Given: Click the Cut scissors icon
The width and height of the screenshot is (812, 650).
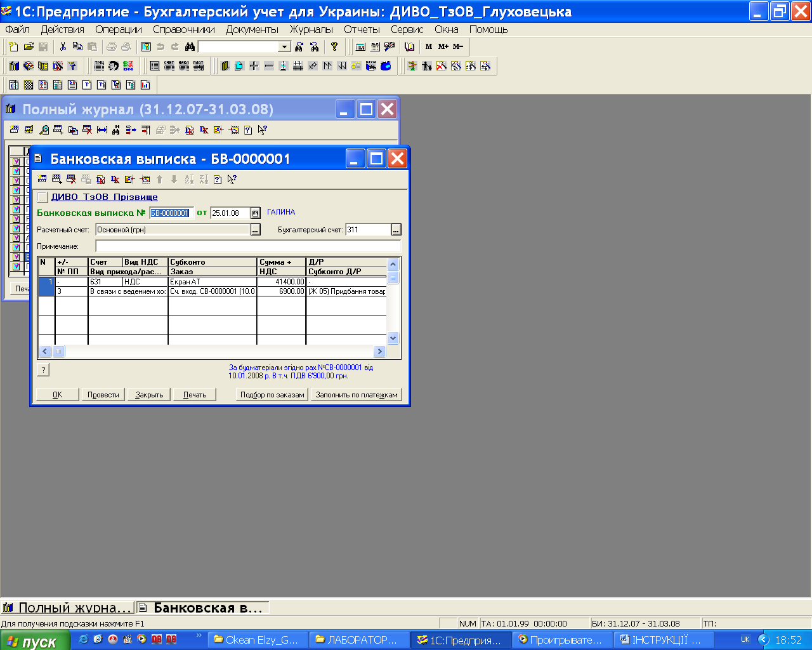Looking at the screenshot, I should click(x=63, y=46).
